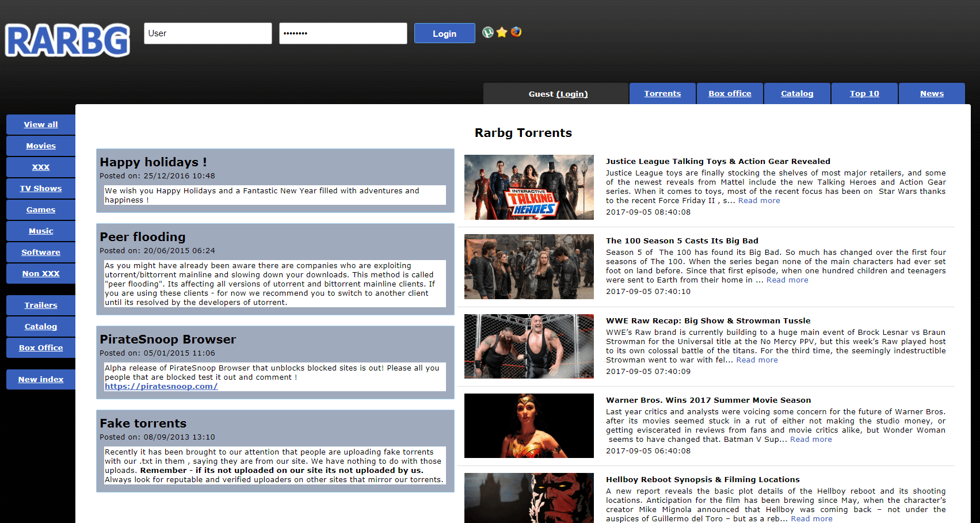Click Read more on Justice League article
980x523 pixels.
(758, 201)
